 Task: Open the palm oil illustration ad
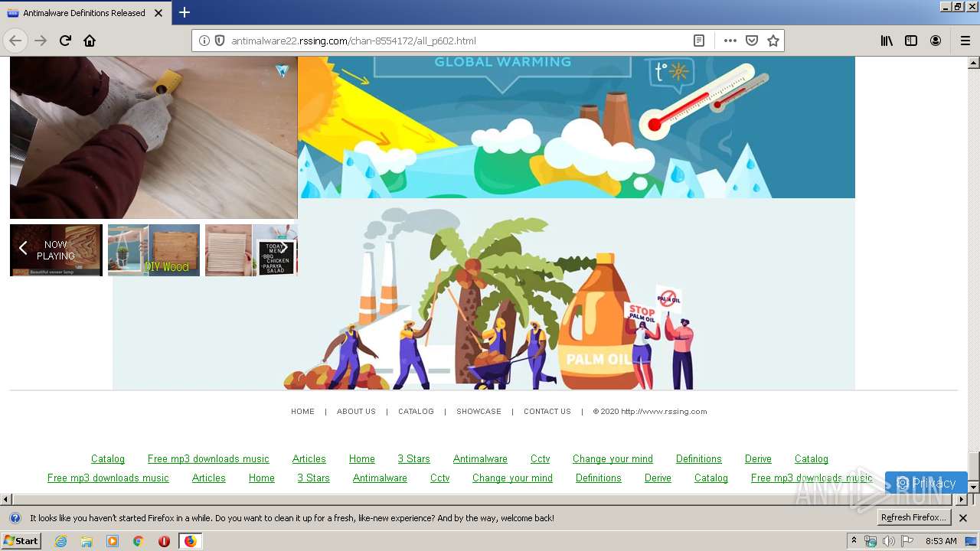click(484, 295)
